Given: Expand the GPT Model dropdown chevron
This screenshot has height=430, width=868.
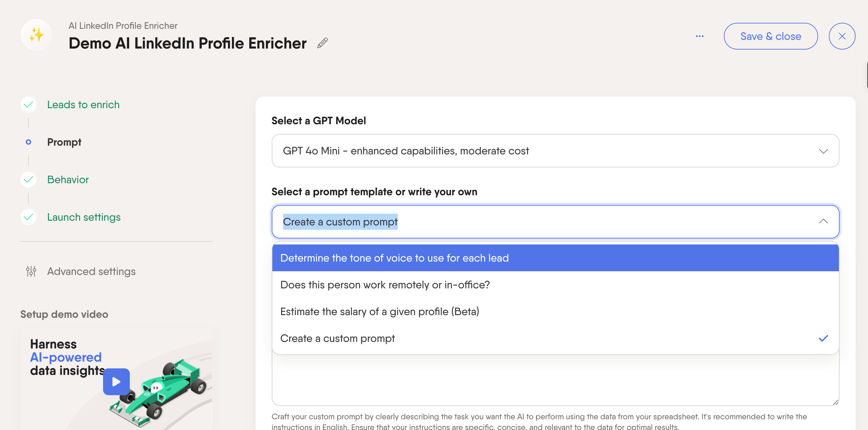Looking at the screenshot, I should [823, 151].
